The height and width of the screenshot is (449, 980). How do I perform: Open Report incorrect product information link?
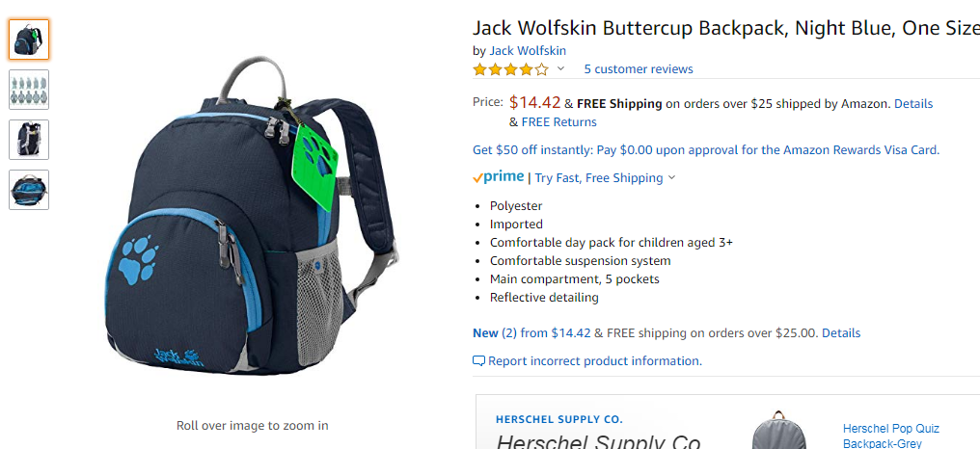tap(595, 361)
